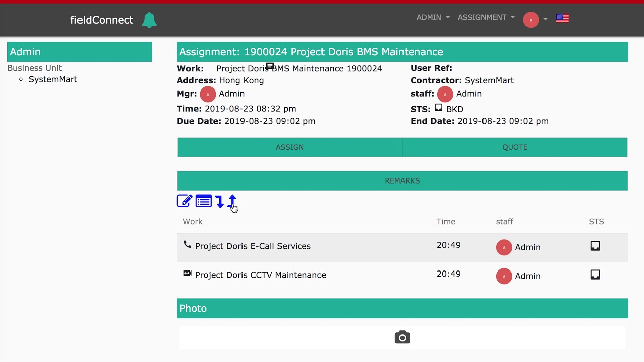Click the list view icon above work list

[204, 201]
